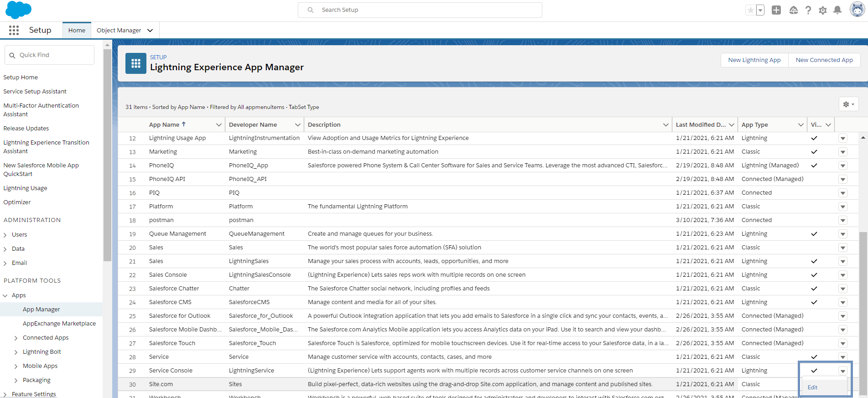Screen dimensions: 868x398
Task: Open Lightning Usage sidebar link
Action: [25, 188]
